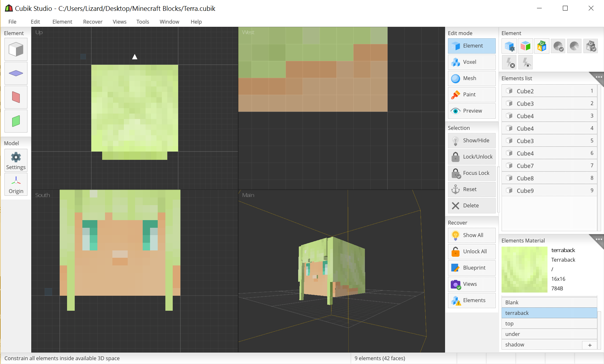Expand Elements Material panel options corner

click(598, 239)
